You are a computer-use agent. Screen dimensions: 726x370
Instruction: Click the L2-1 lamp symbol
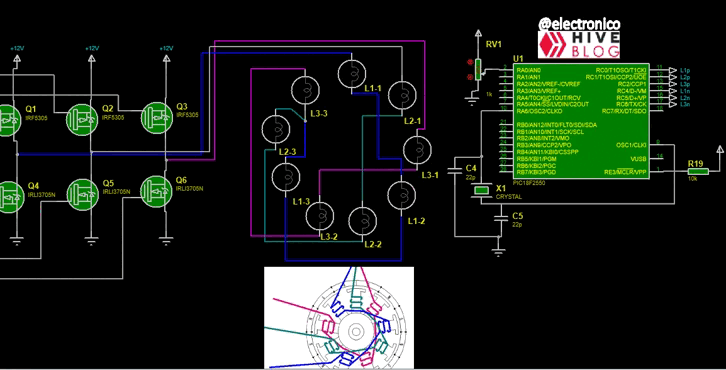pos(402,95)
